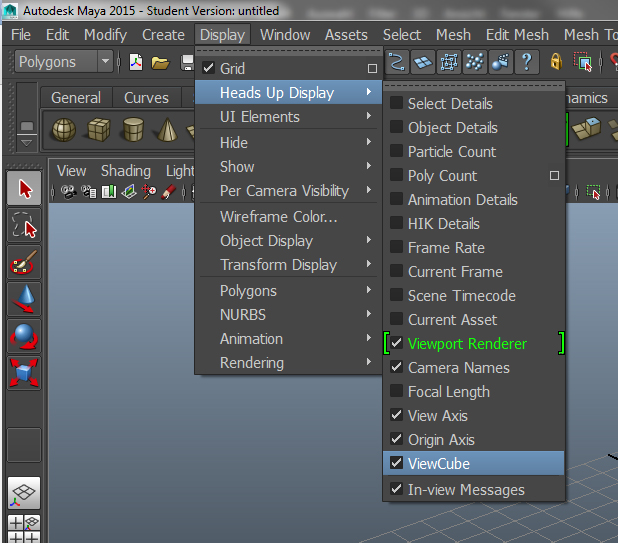Activate the Move tool
The width and height of the screenshot is (618, 543).
[24, 299]
